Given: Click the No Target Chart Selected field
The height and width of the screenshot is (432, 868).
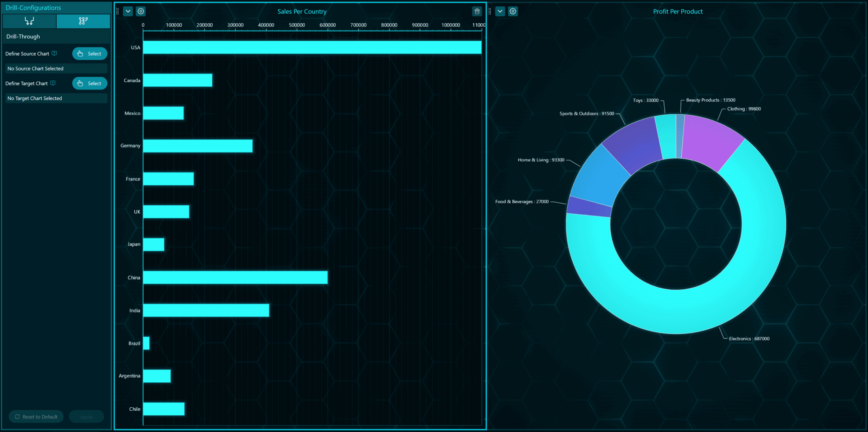Looking at the screenshot, I should [x=56, y=98].
